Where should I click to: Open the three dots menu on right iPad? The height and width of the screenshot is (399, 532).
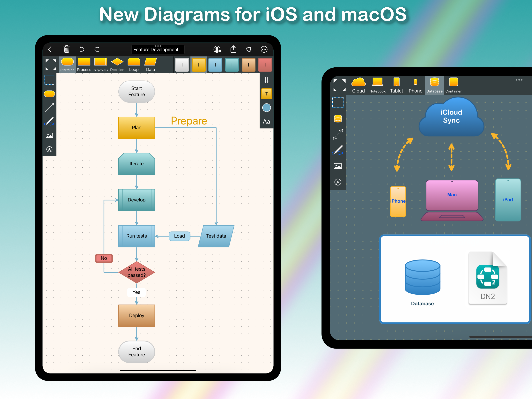pos(519,80)
